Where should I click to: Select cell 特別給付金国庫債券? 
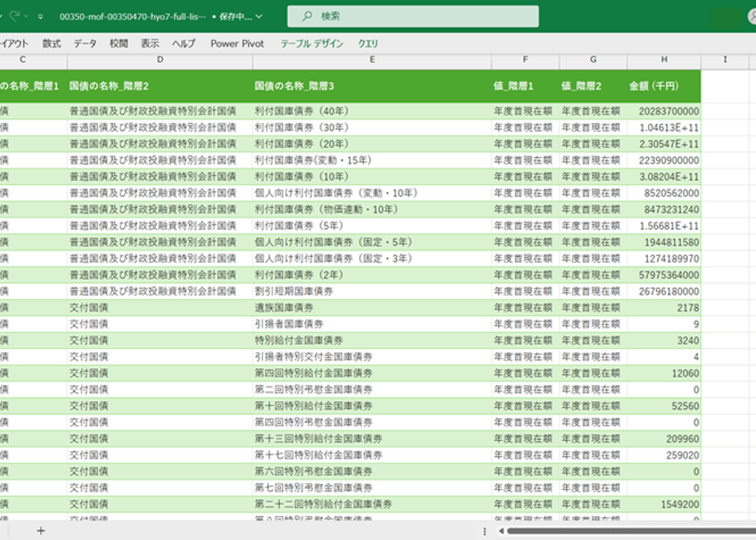[371, 340]
